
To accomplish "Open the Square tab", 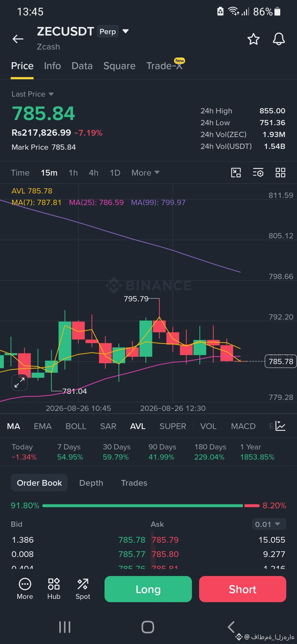I will pyautogui.click(x=119, y=66).
